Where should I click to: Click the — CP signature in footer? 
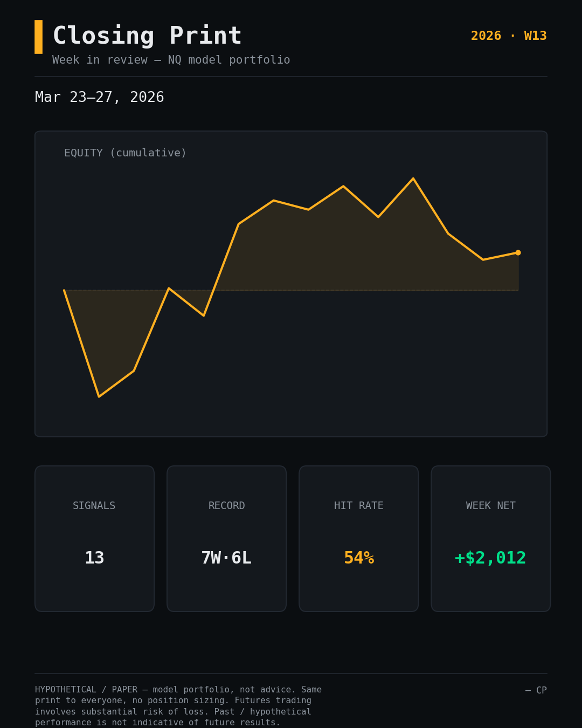point(536,690)
